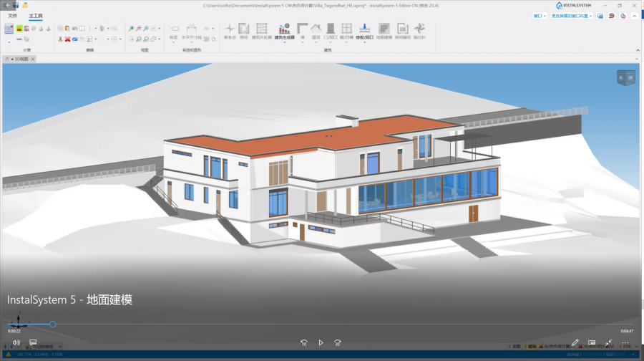
Task: Click the 楼板/洞口 slab opening tool
Action: pos(364,30)
